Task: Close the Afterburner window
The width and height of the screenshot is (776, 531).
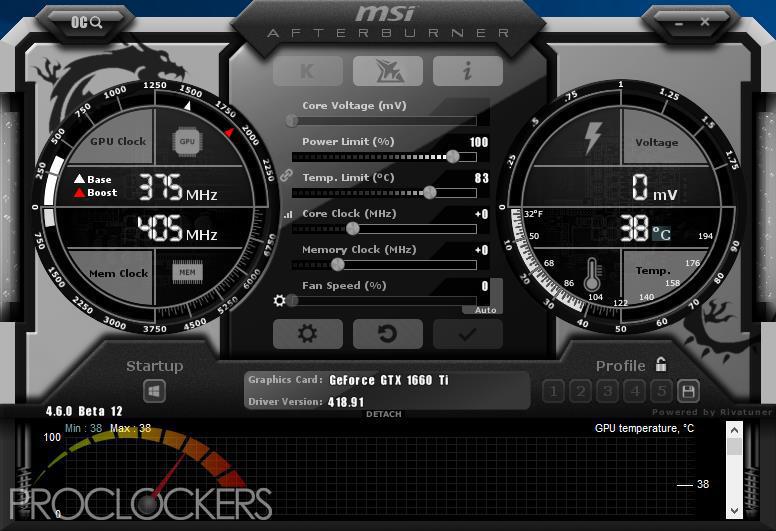Action: coord(705,22)
